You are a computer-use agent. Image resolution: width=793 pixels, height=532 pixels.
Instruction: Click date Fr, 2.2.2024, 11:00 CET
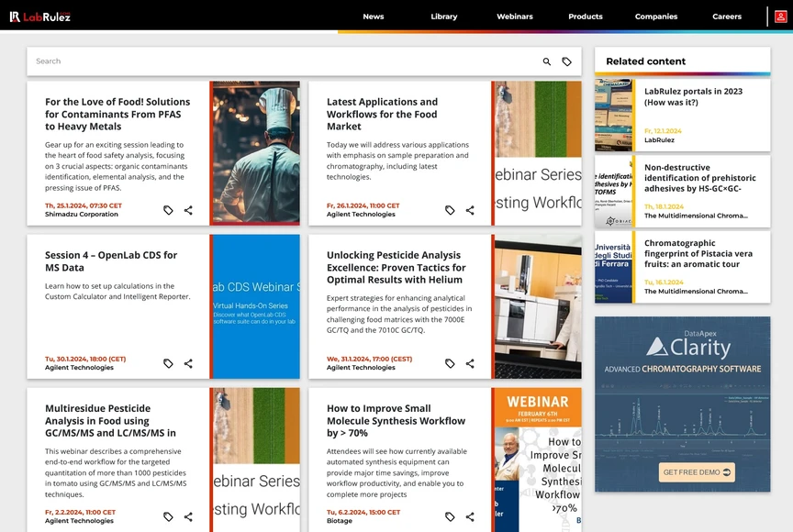(x=81, y=513)
